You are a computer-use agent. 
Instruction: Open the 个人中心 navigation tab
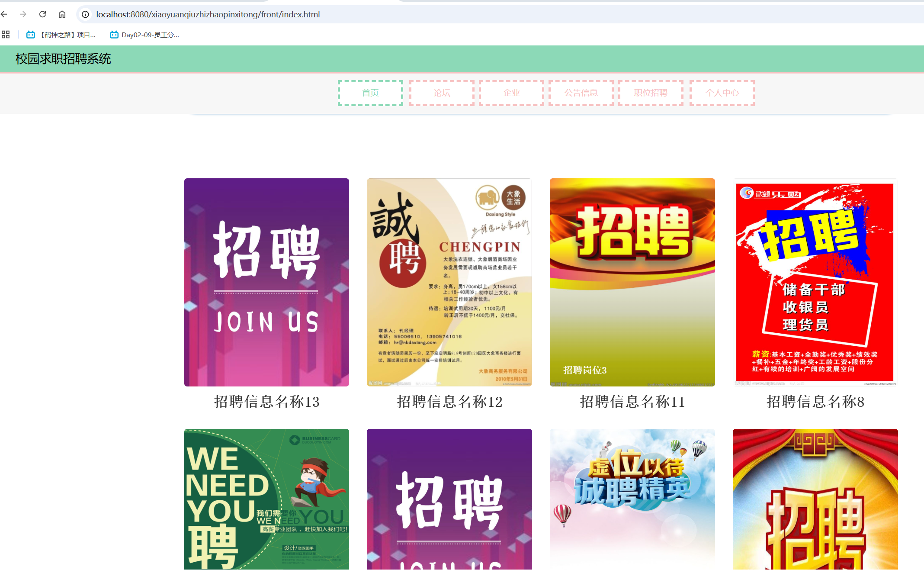coord(722,93)
